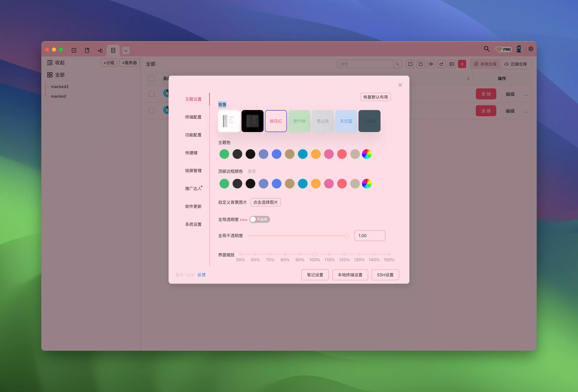Open the 反馈 feedback link
The image size is (578, 392).
tap(201, 275)
